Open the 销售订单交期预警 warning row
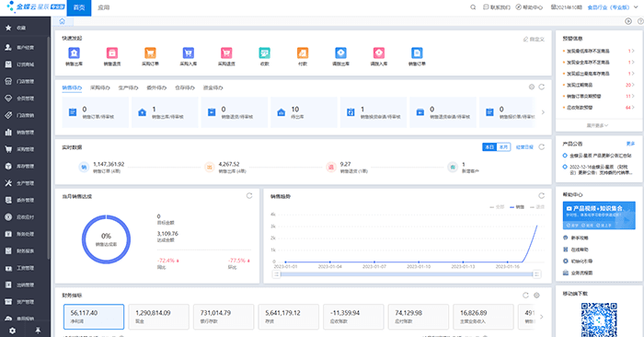Viewport: 644px width, 337px height. [x=598, y=96]
